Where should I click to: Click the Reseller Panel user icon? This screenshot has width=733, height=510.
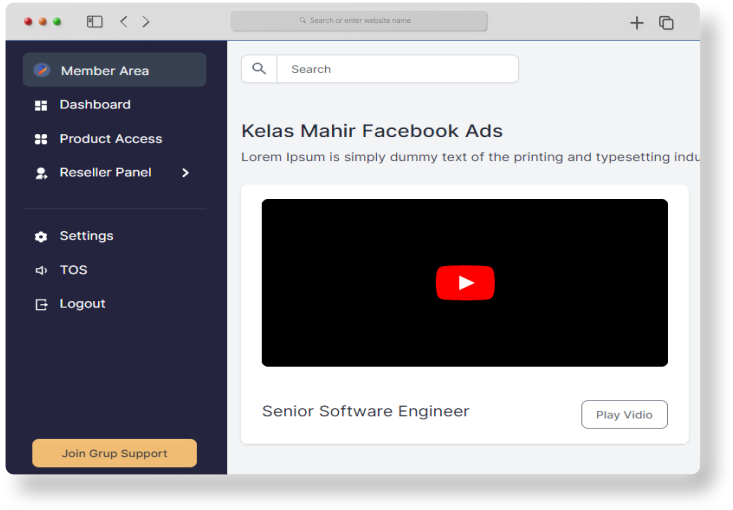click(41, 173)
